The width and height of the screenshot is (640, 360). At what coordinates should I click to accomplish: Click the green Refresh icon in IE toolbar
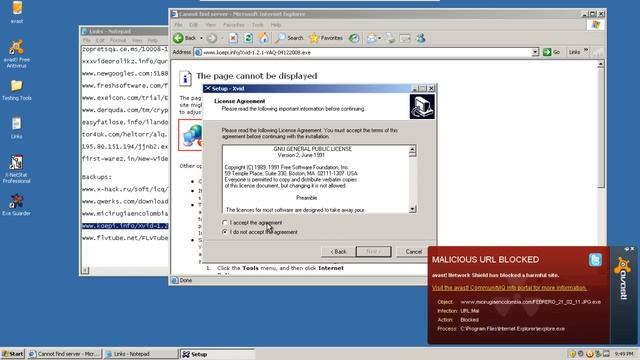point(248,38)
